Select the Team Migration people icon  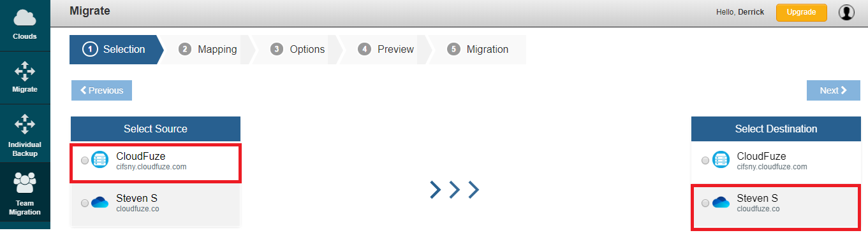[25, 183]
